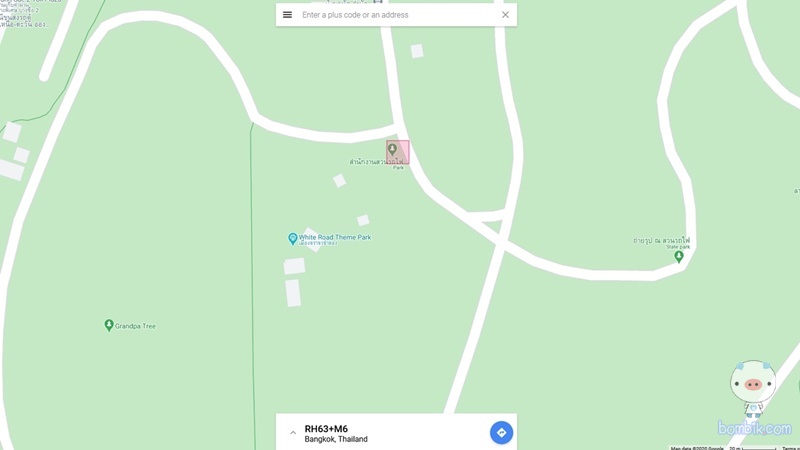
Task: Clear search with the X icon
Action: pos(505,15)
